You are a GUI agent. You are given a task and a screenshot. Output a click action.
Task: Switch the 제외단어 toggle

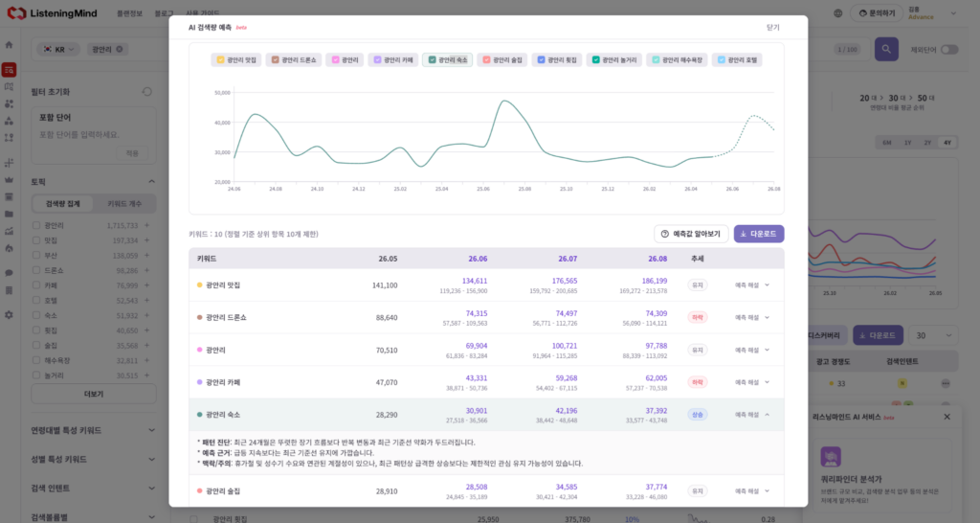tap(949, 50)
